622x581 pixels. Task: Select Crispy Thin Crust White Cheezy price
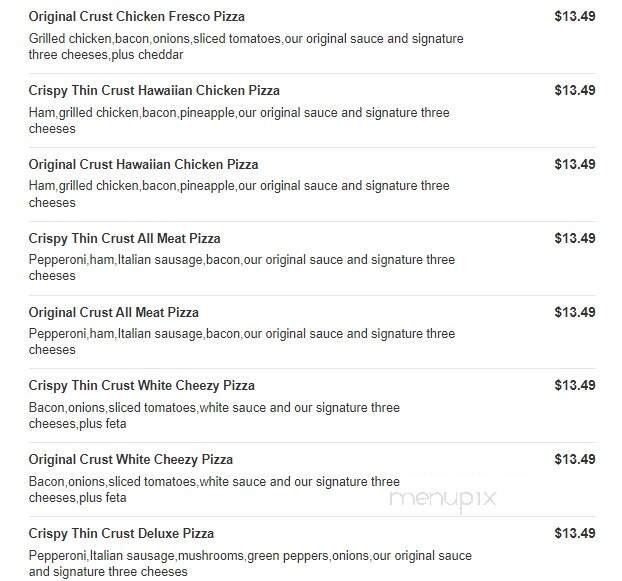point(574,386)
